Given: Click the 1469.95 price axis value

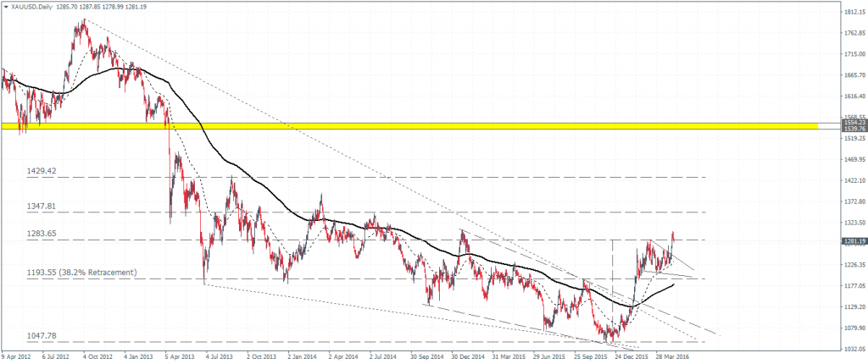Looking at the screenshot, I should 854,159.
